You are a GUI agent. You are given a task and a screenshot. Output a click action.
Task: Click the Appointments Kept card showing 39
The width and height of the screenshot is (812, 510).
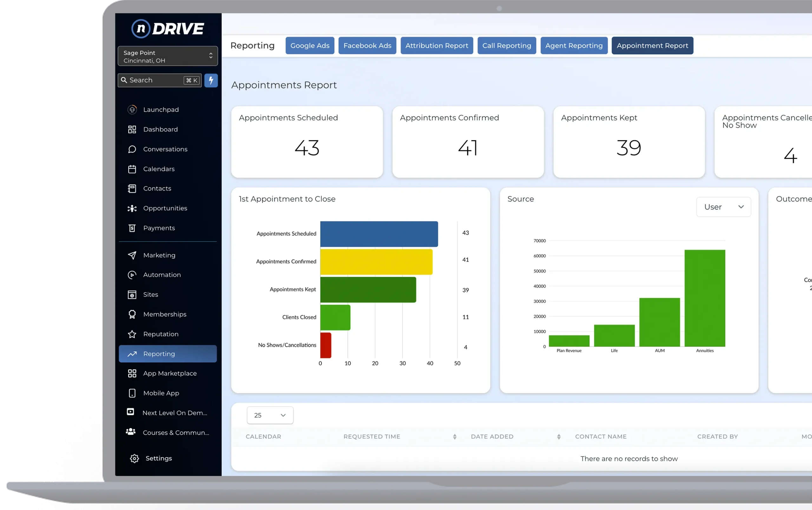click(629, 142)
